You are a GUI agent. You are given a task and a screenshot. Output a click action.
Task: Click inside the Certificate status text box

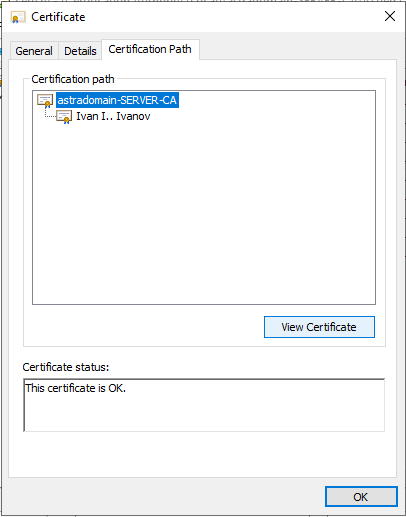pos(204,405)
